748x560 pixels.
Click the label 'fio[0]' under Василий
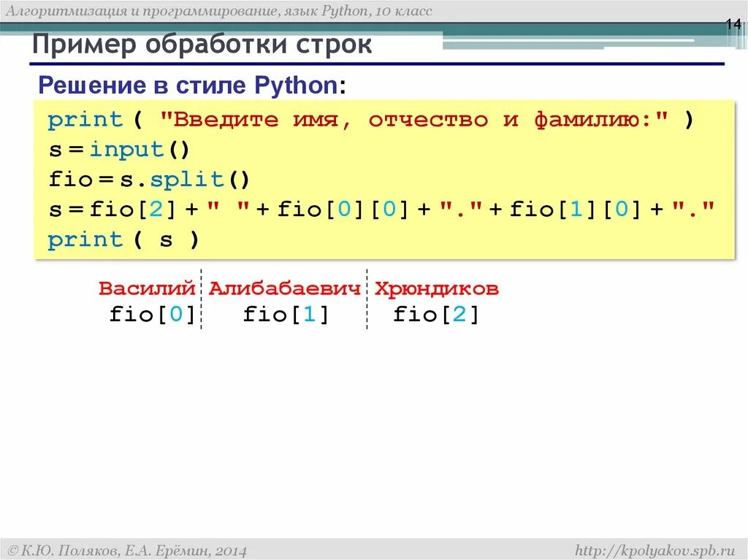152,315
